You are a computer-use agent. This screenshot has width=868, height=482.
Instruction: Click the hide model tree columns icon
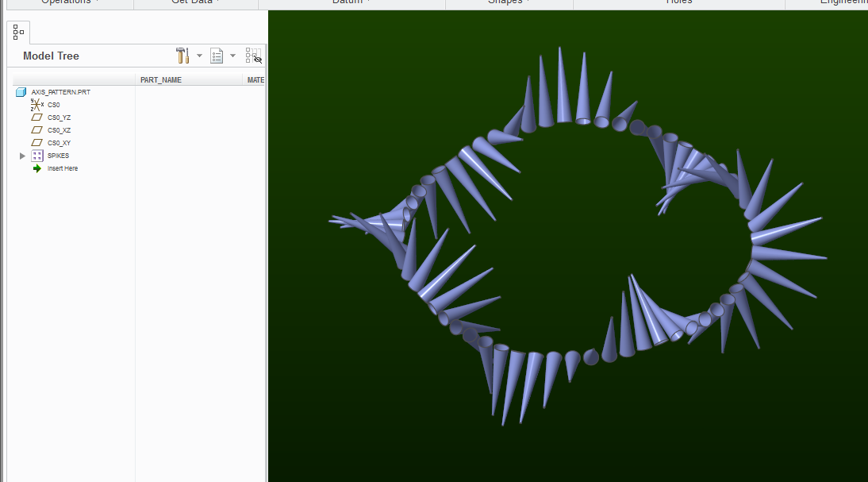[x=253, y=56]
